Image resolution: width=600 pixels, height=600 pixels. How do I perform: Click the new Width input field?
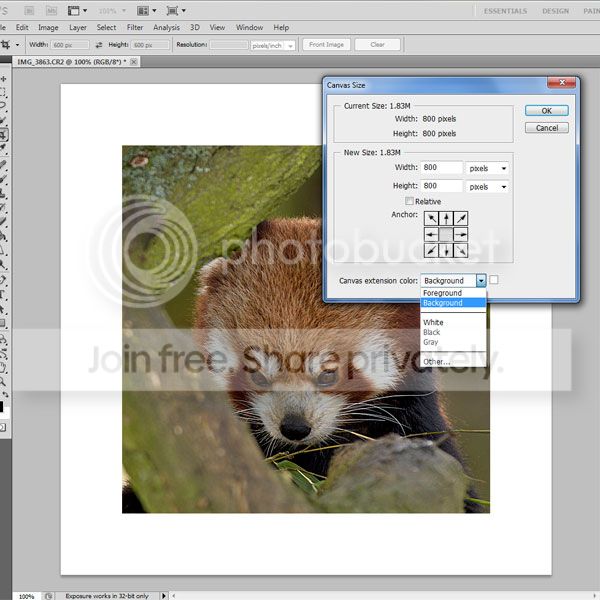(x=442, y=168)
